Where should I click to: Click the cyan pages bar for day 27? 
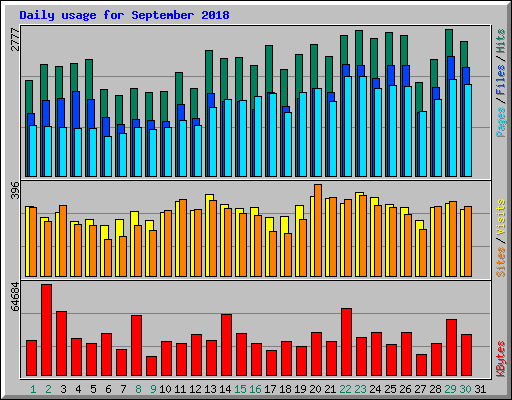[423, 144]
